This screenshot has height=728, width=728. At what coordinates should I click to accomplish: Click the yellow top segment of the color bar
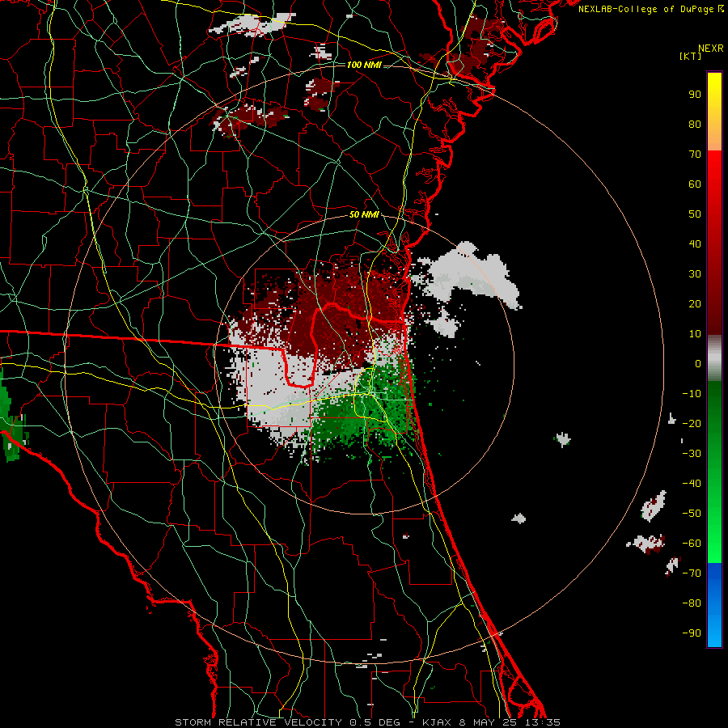[x=714, y=112]
